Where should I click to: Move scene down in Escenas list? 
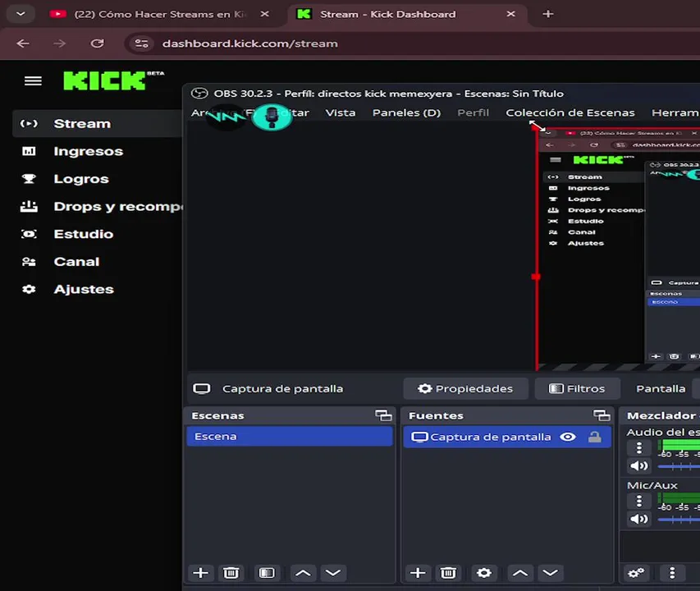coord(333,573)
